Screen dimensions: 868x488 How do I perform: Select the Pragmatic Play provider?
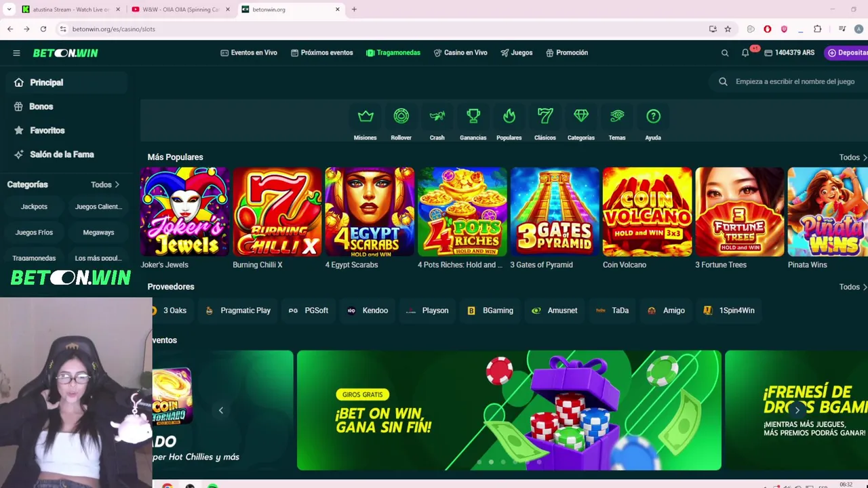point(238,310)
